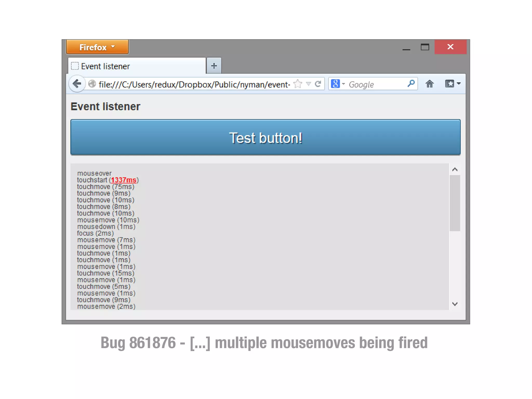Open a new tab with plus button
Image resolution: width=532 pixels, height=399 pixels.
[x=214, y=66]
